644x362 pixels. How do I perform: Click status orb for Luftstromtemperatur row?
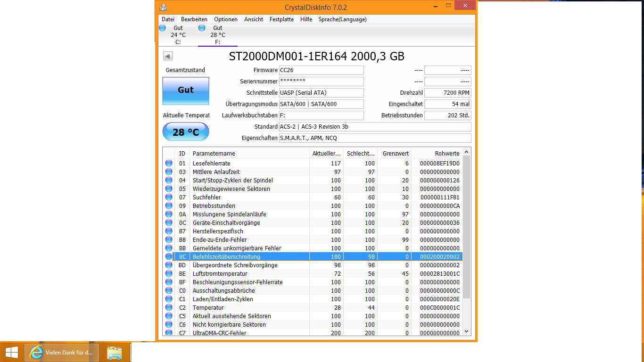tap(169, 273)
